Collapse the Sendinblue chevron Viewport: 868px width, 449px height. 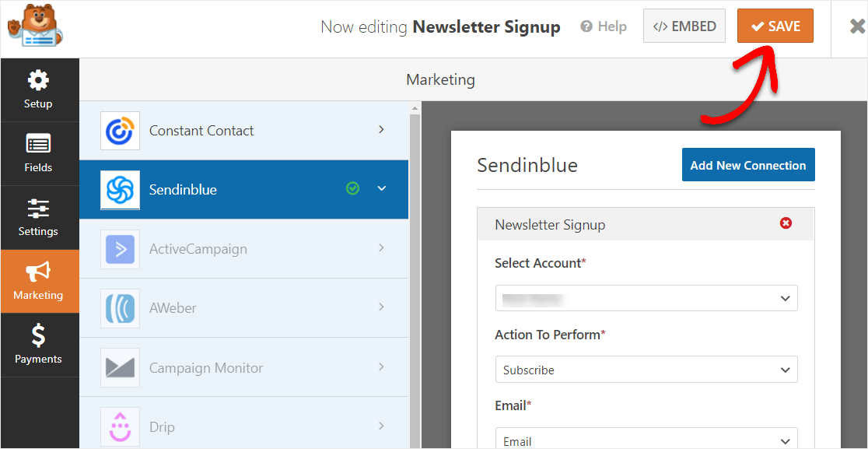click(381, 189)
